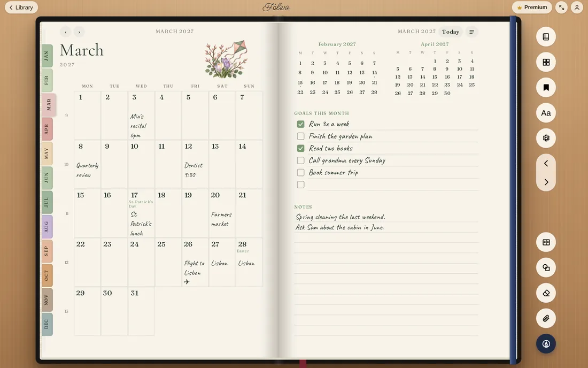Click the empty March 31 cell

tap(141, 311)
